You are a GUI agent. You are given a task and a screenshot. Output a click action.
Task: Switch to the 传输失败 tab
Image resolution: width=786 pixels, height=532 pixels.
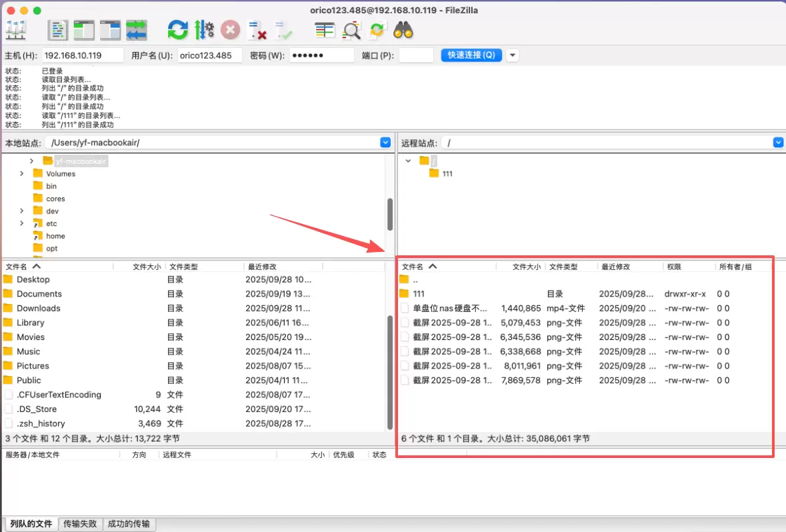click(80, 524)
